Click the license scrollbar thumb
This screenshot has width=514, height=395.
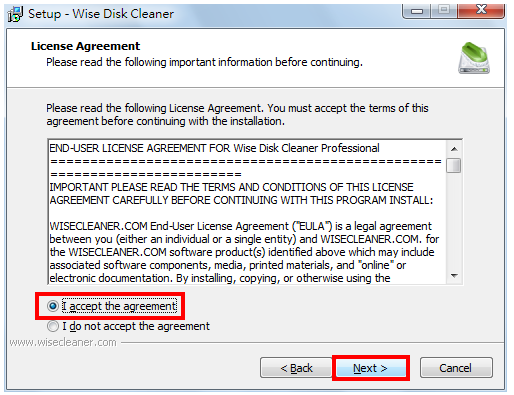pyautogui.click(x=454, y=165)
